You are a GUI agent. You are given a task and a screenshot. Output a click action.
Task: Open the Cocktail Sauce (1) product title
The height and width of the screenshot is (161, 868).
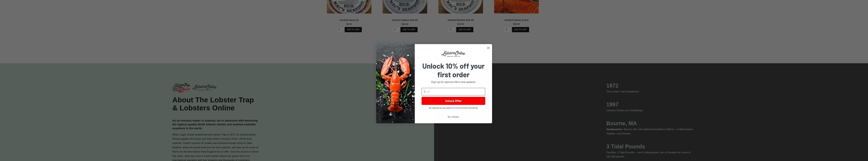coord(349,20)
